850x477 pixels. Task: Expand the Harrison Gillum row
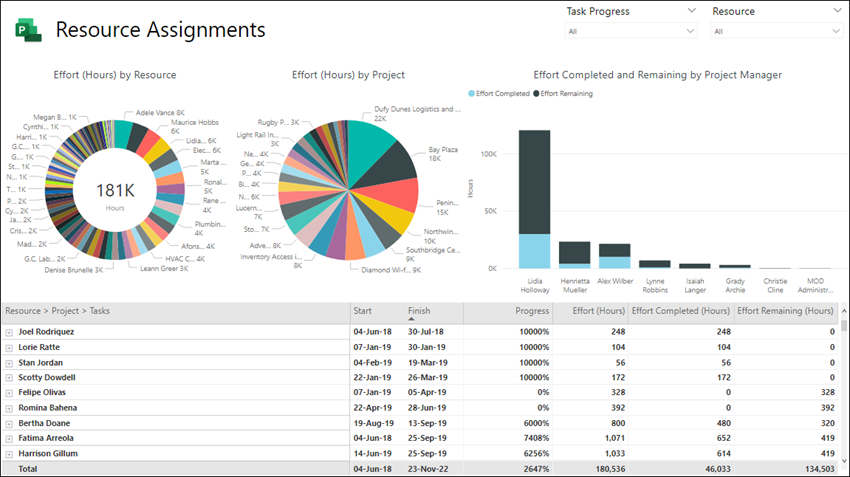tap(9, 454)
